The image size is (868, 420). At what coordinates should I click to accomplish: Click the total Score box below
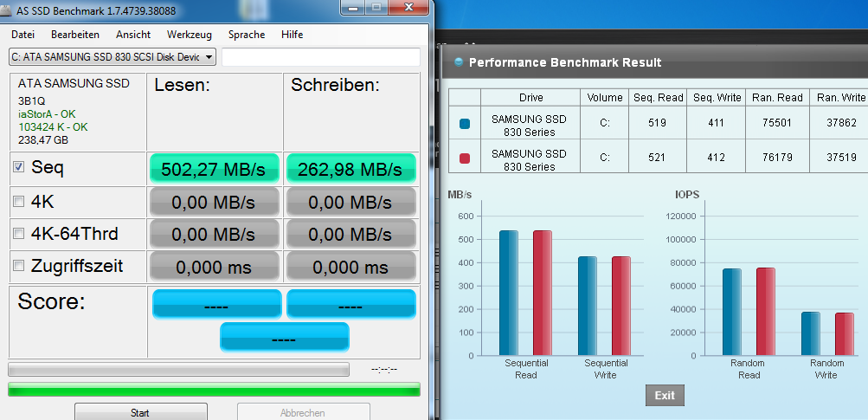[x=285, y=337]
